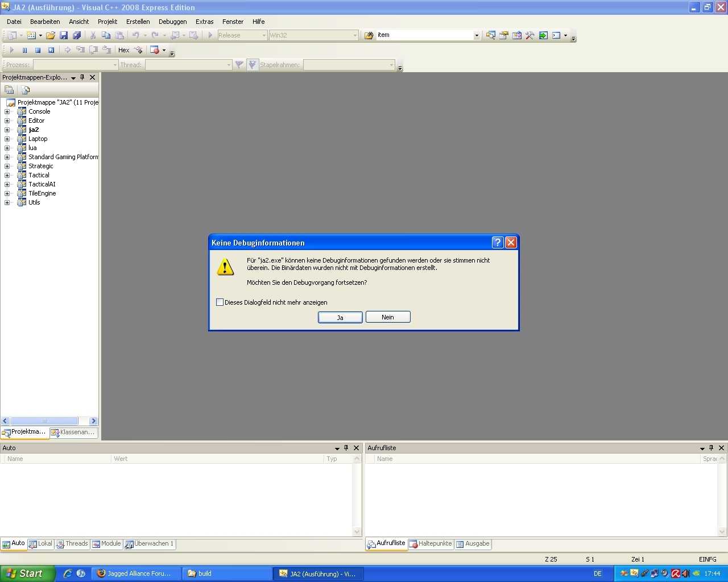Open the Object Browser toolbar icon
Screen dimensions: 728x582
click(517, 35)
